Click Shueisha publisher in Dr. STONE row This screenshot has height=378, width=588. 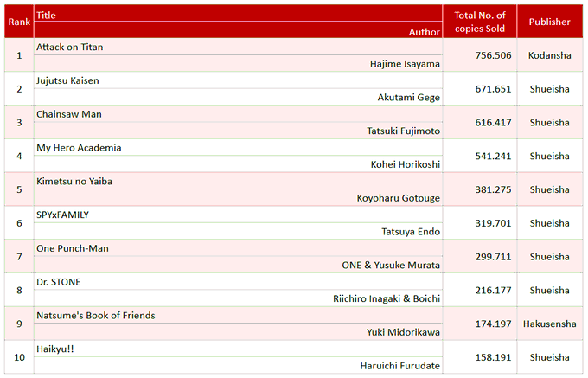[550, 290]
